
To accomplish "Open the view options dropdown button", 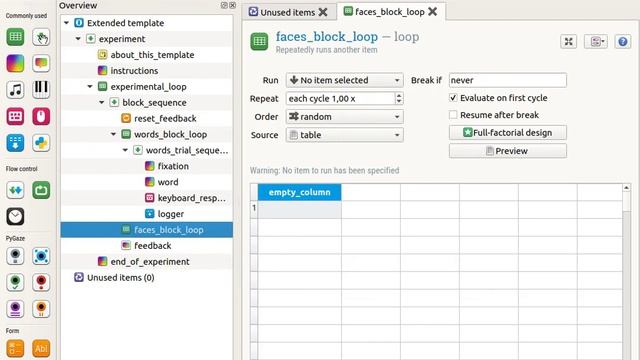I will (x=596, y=41).
